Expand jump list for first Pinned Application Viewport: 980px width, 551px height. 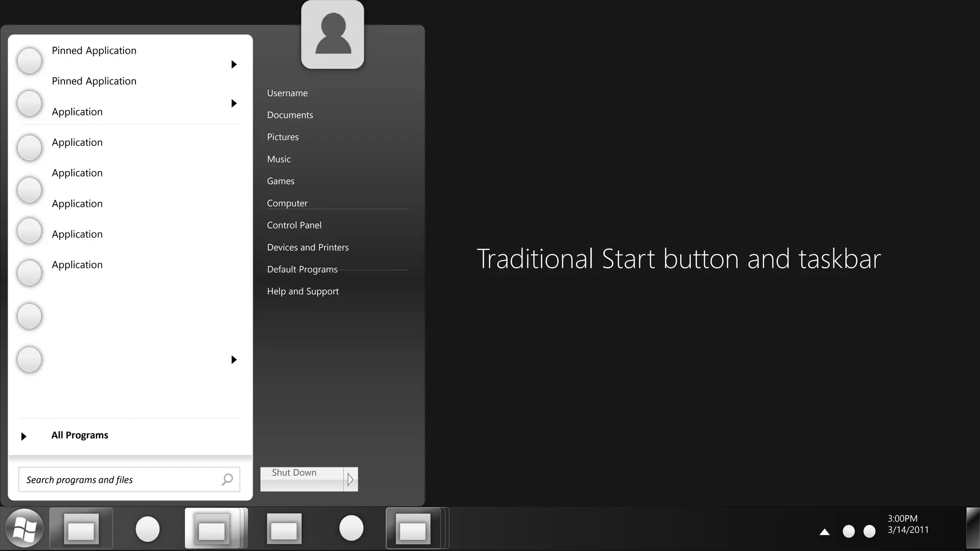(234, 65)
